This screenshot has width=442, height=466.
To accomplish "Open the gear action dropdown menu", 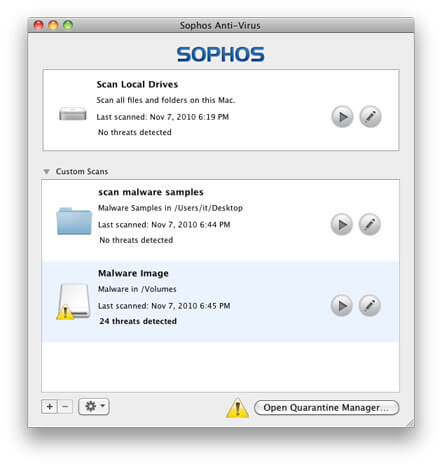I will [94, 406].
